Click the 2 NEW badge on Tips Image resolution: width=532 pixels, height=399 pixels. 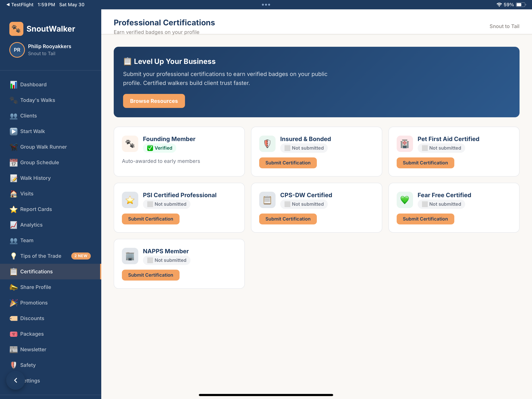pyautogui.click(x=81, y=256)
